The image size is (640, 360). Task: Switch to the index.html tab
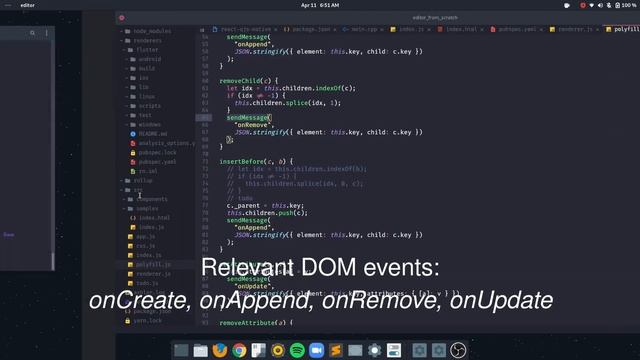(x=461, y=29)
